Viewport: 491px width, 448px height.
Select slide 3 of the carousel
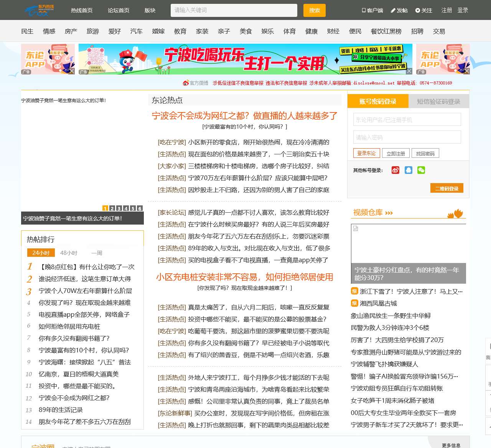pos(119,208)
